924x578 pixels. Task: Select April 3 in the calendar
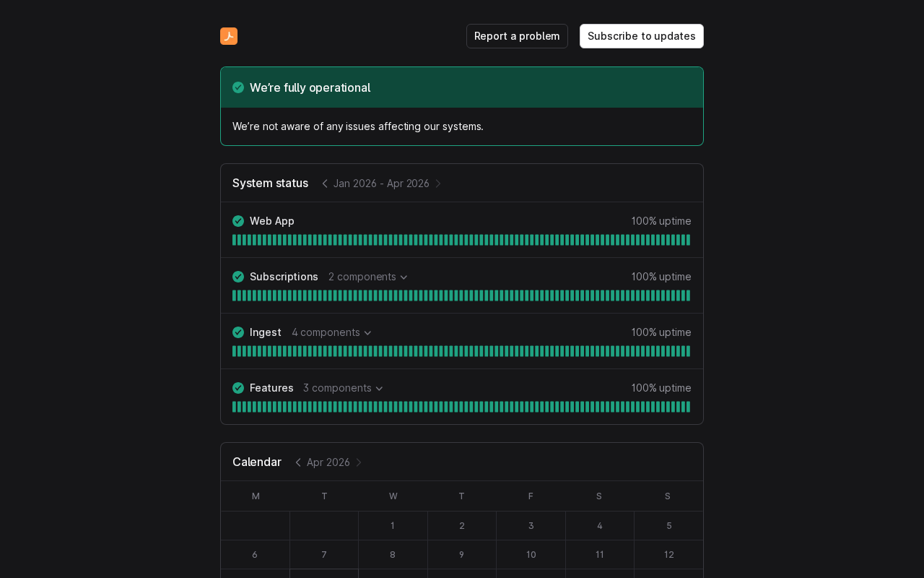point(531,526)
